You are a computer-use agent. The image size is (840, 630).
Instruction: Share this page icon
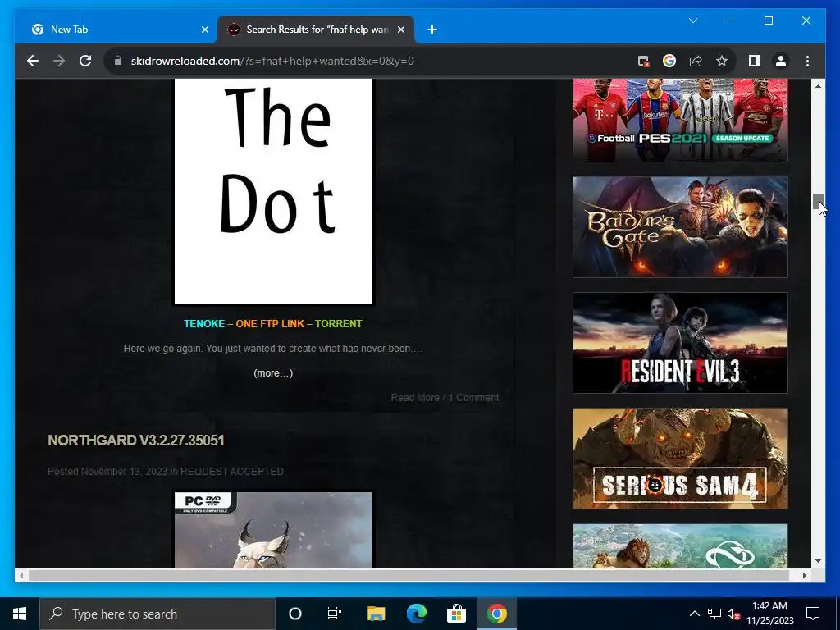[696, 61]
